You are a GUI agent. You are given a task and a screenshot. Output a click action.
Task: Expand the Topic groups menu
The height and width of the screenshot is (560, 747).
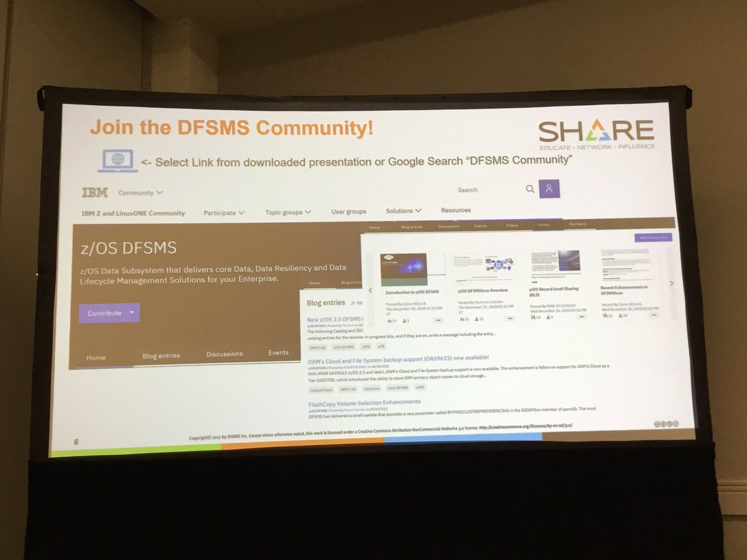click(288, 212)
